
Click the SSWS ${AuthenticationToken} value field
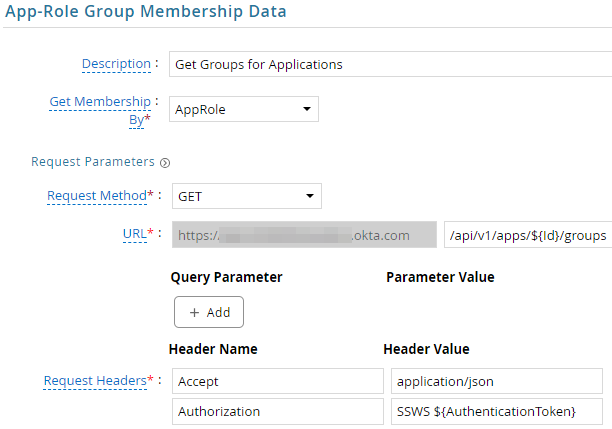[497, 411]
